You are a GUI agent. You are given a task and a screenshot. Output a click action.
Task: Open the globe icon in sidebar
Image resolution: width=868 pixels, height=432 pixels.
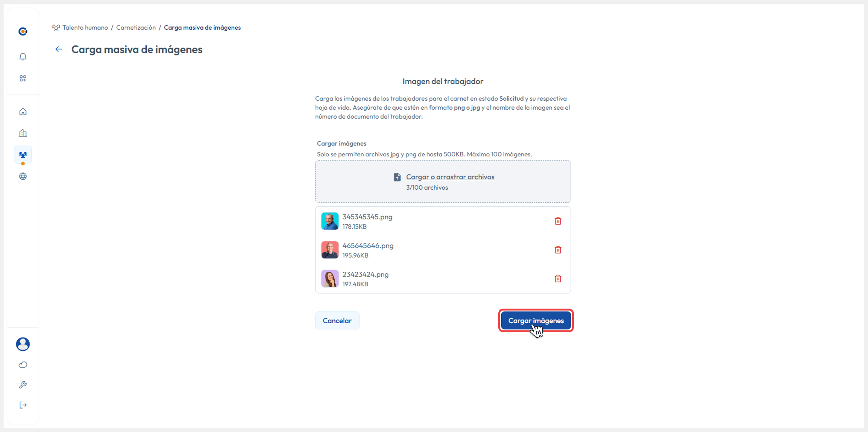[23, 176]
